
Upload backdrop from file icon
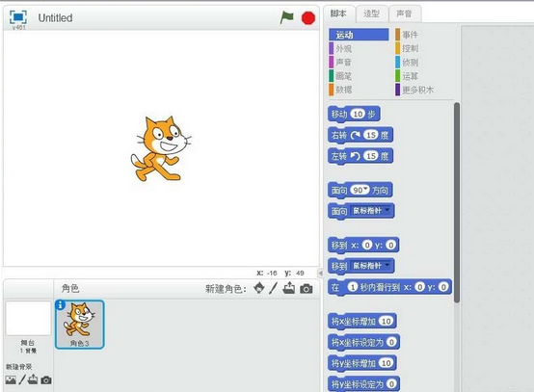pos(33,379)
